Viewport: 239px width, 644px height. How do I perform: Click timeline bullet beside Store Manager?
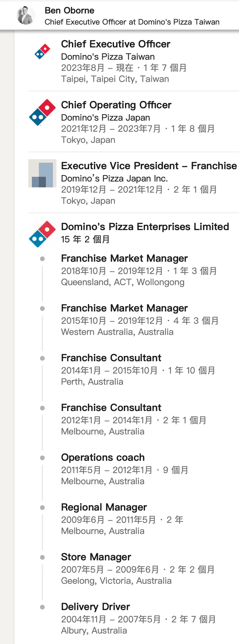(x=42, y=557)
